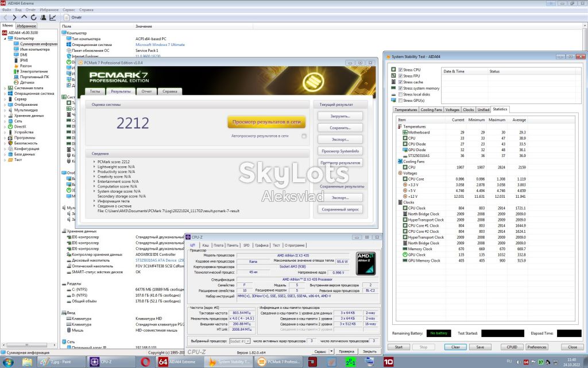Select Суммарная информация tree item

[36, 44]
